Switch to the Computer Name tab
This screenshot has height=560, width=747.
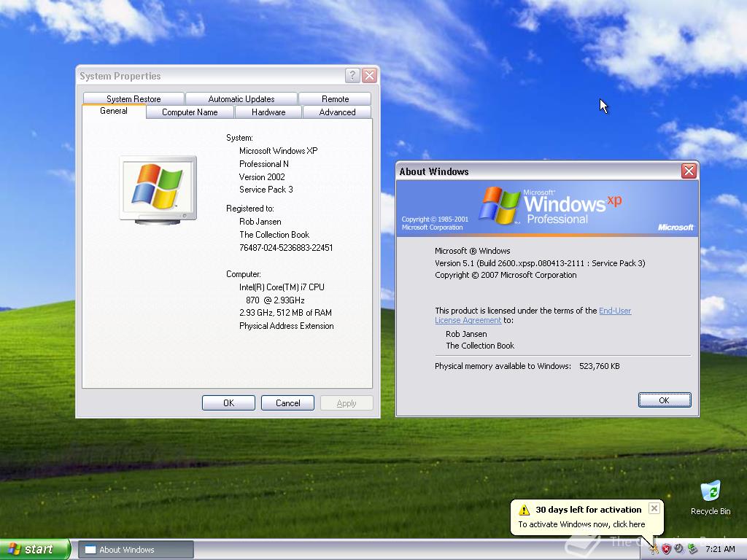click(x=190, y=112)
